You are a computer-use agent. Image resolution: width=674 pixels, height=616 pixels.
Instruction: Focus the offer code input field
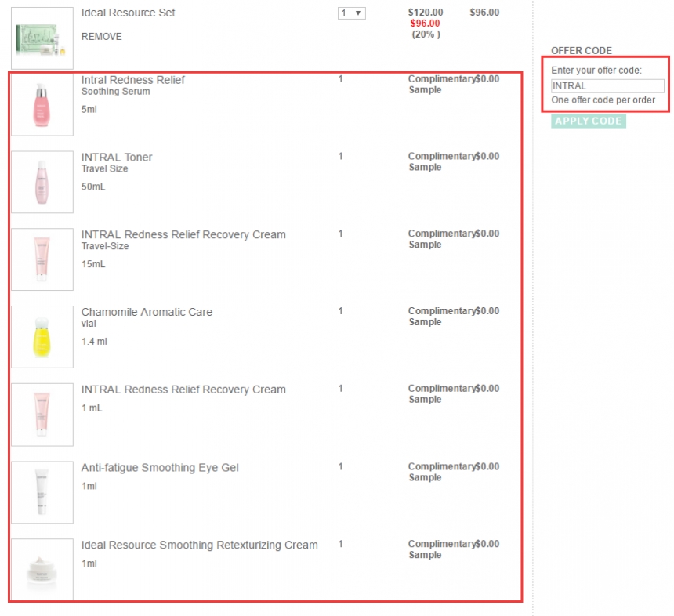pyautogui.click(x=607, y=86)
